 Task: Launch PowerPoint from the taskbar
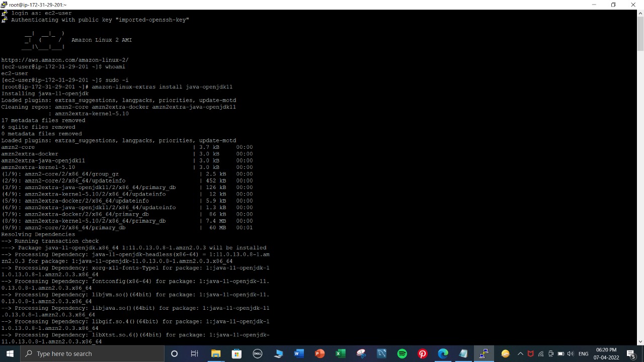click(x=319, y=353)
